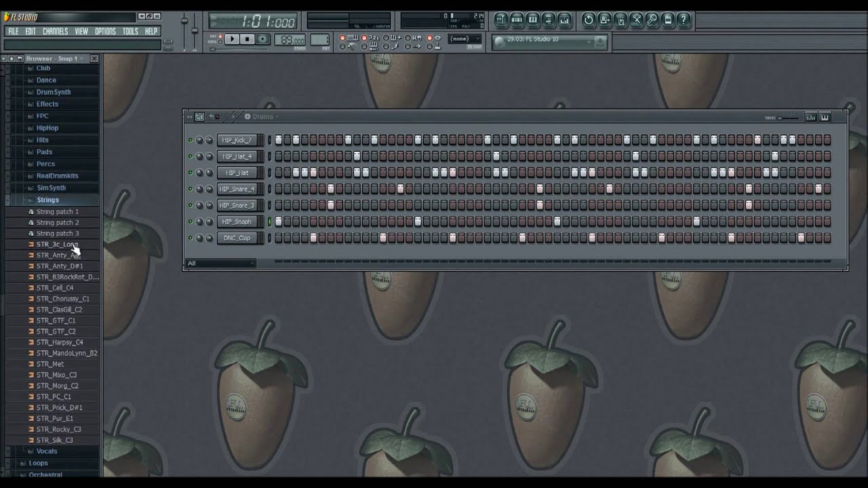Screen dimensions: 868x488
Task: Click the master volume slider
Action: pyautogui.click(x=184, y=30)
